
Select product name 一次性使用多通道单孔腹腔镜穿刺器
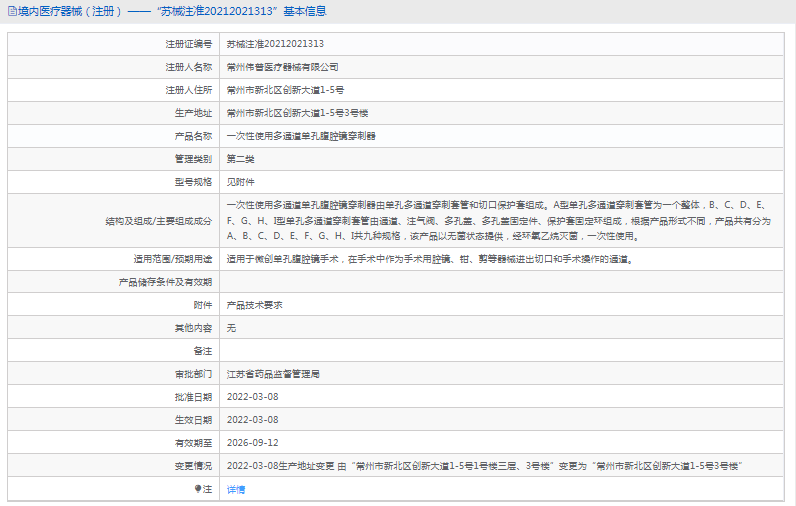point(301,136)
